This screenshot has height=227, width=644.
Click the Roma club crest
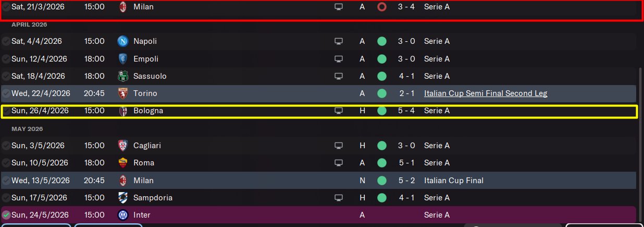(x=123, y=163)
